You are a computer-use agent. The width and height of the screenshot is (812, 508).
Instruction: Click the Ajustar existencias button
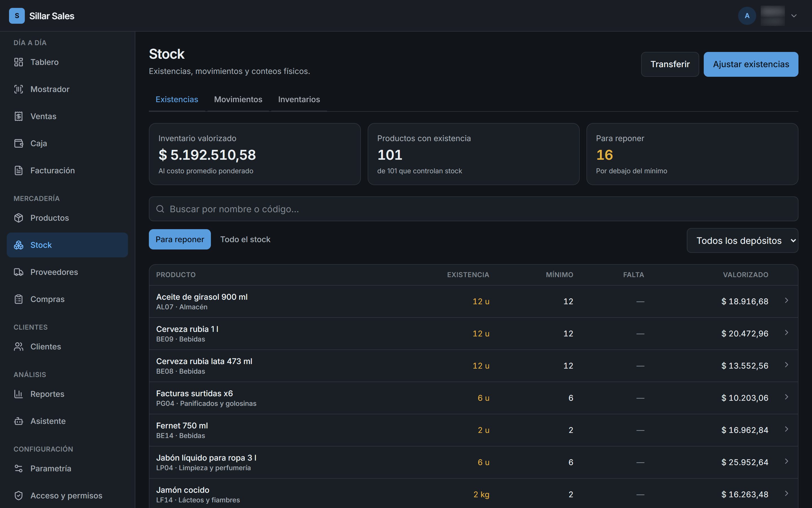[x=751, y=64]
